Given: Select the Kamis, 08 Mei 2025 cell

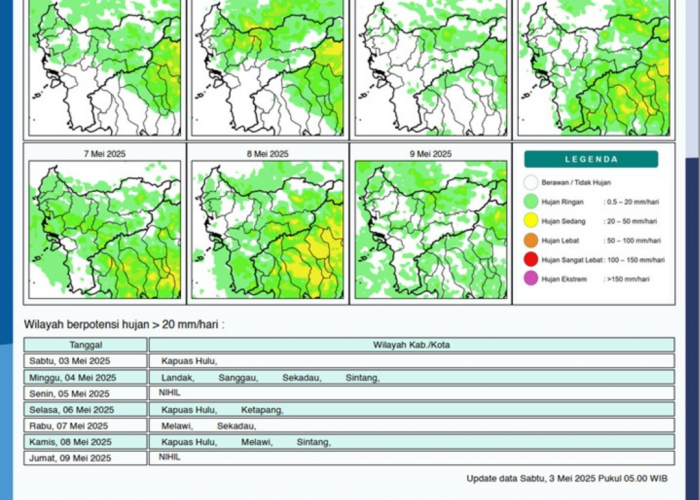Looking at the screenshot, I should click(86, 442).
